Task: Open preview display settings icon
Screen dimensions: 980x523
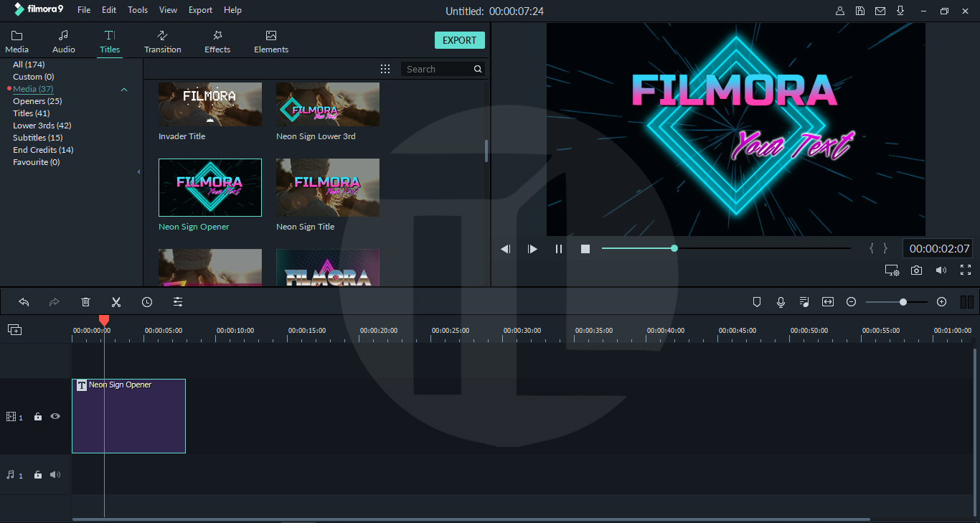Action: [892, 270]
